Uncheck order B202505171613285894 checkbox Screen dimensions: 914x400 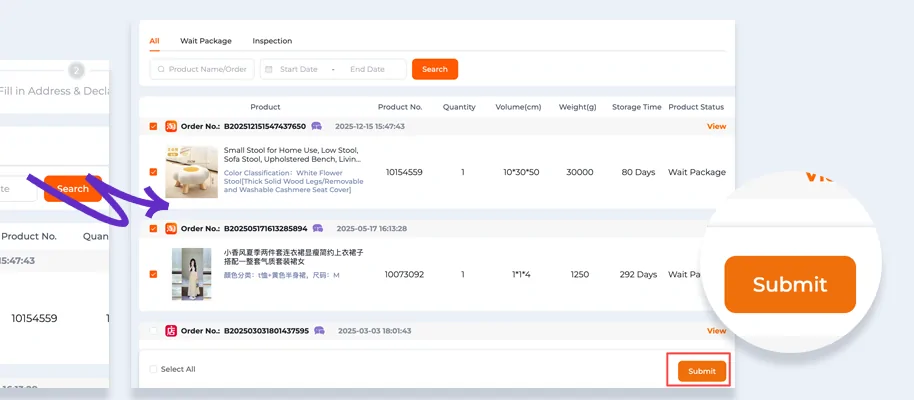(153, 228)
